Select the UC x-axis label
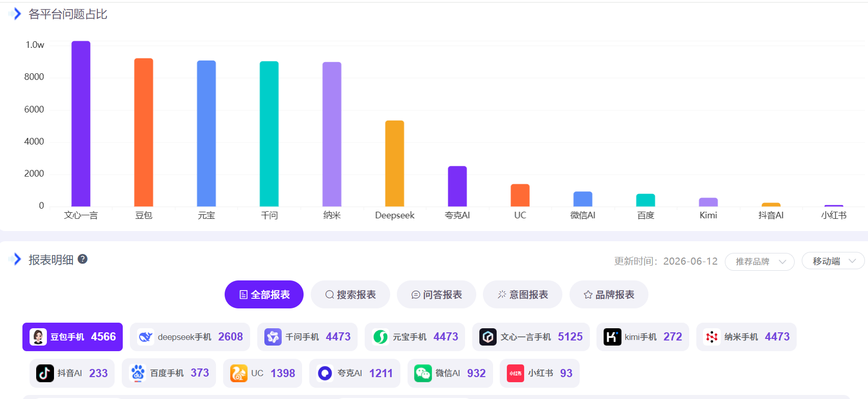Viewport: 868px width, 399px height. point(520,215)
